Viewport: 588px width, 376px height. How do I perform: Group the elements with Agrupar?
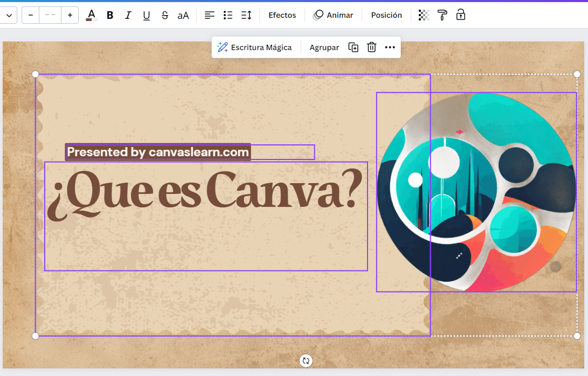[324, 47]
